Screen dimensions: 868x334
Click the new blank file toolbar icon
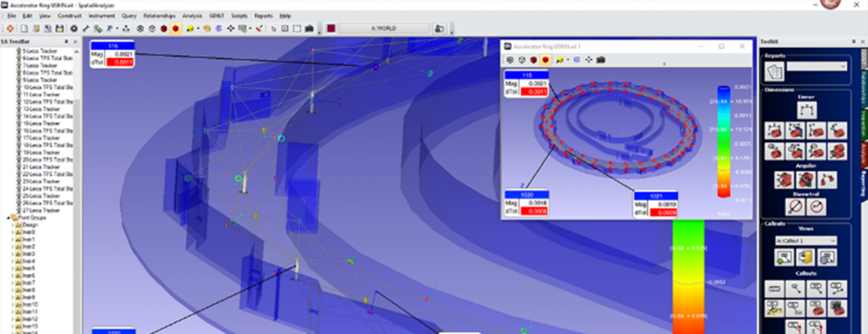click(x=24, y=28)
